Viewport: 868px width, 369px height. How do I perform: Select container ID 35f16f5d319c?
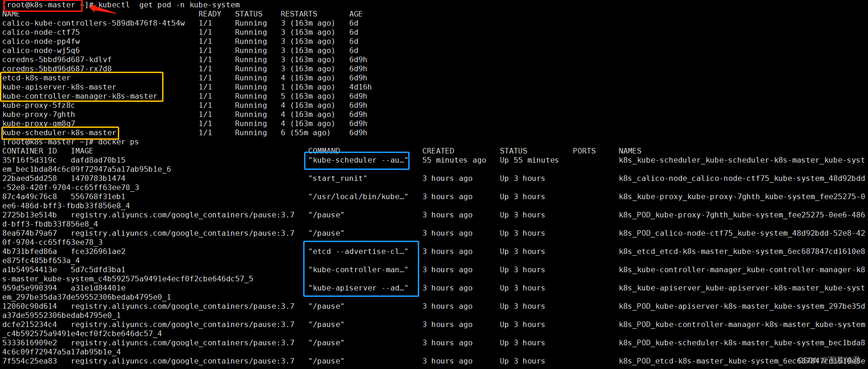(x=30, y=160)
